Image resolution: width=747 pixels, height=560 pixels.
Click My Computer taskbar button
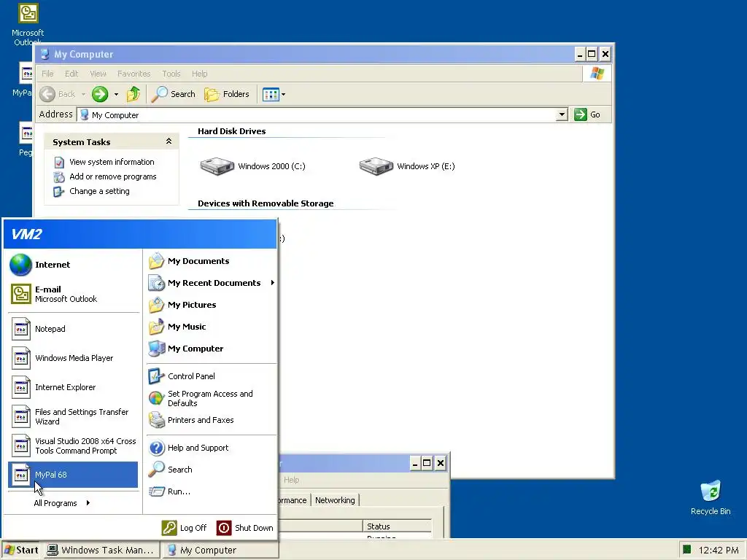tap(220, 550)
